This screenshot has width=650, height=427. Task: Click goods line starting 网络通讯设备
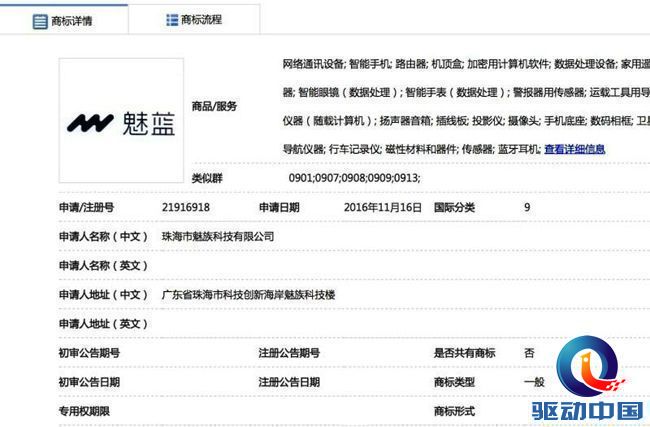(x=466, y=64)
